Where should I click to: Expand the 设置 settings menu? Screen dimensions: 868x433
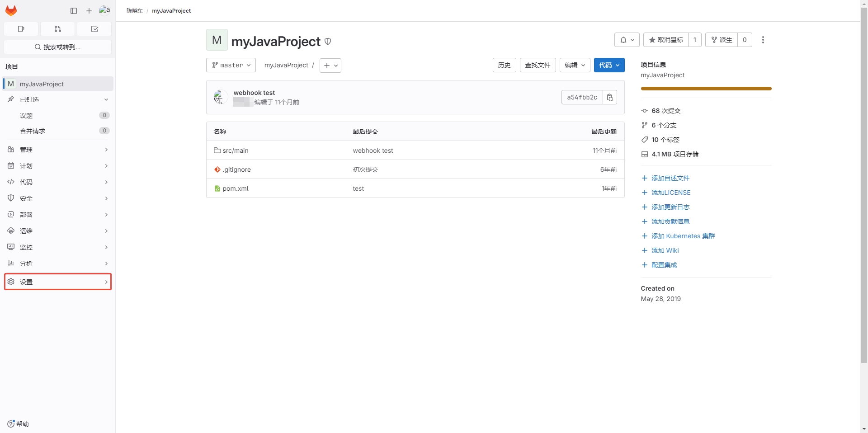(x=58, y=282)
